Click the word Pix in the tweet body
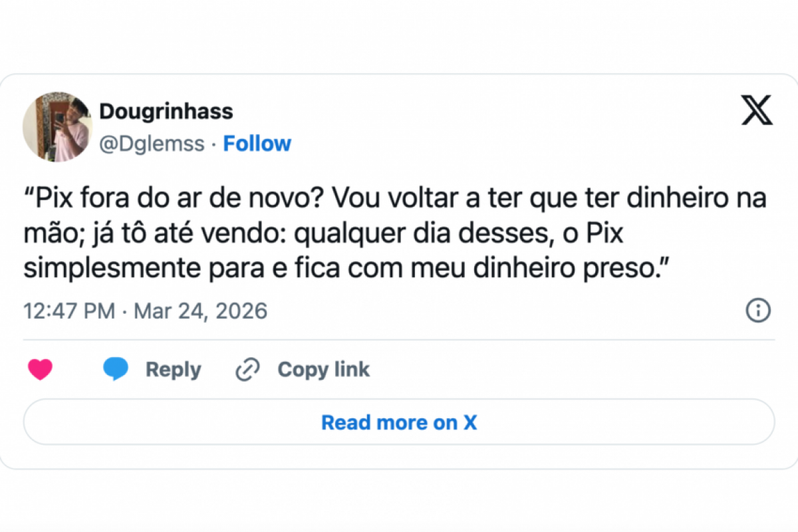This screenshot has width=798, height=532. pos(53,197)
